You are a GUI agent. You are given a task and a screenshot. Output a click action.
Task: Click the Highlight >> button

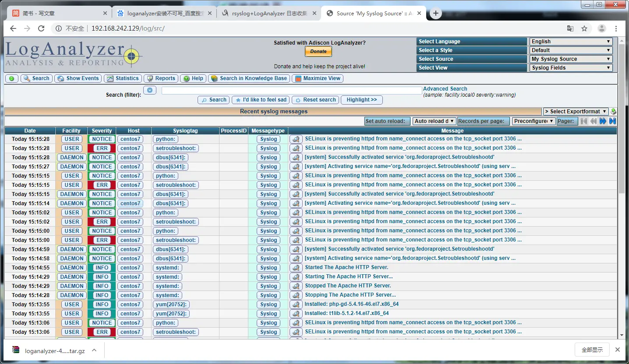[362, 100]
